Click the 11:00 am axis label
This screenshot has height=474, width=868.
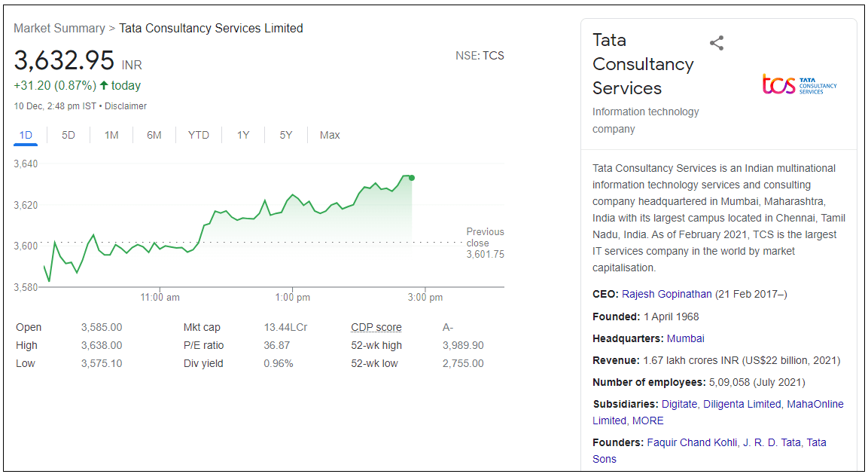(x=160, y=298)
